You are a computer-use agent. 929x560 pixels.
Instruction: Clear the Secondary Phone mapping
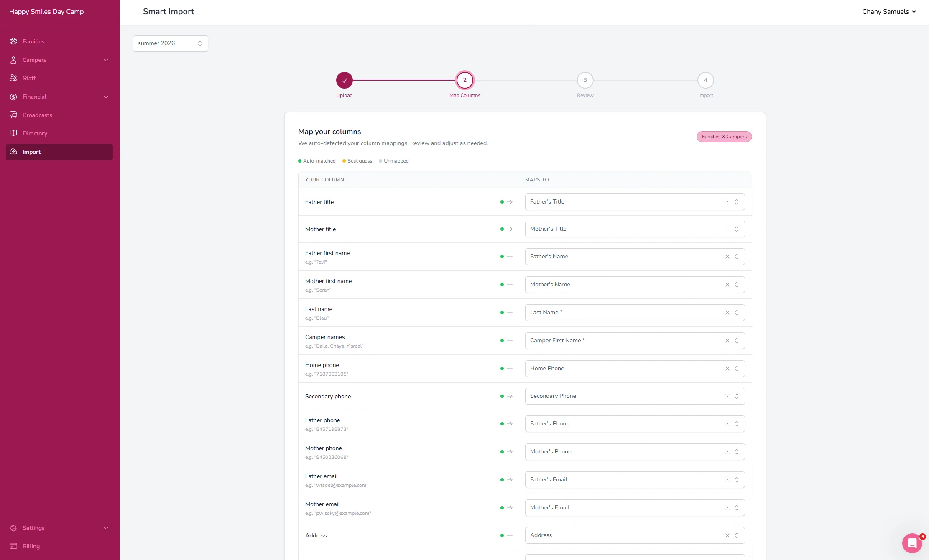coord(727,396)
